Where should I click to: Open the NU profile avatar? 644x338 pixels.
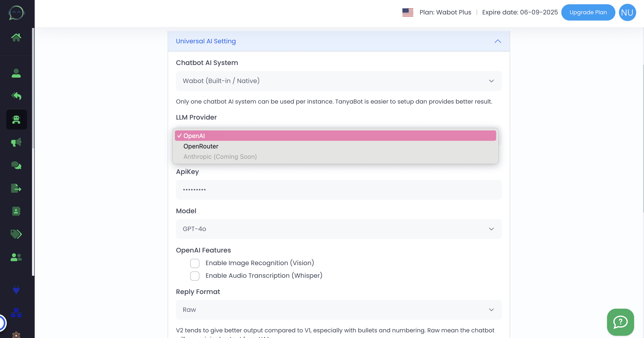pyautogui.click(x=627, y=12)
